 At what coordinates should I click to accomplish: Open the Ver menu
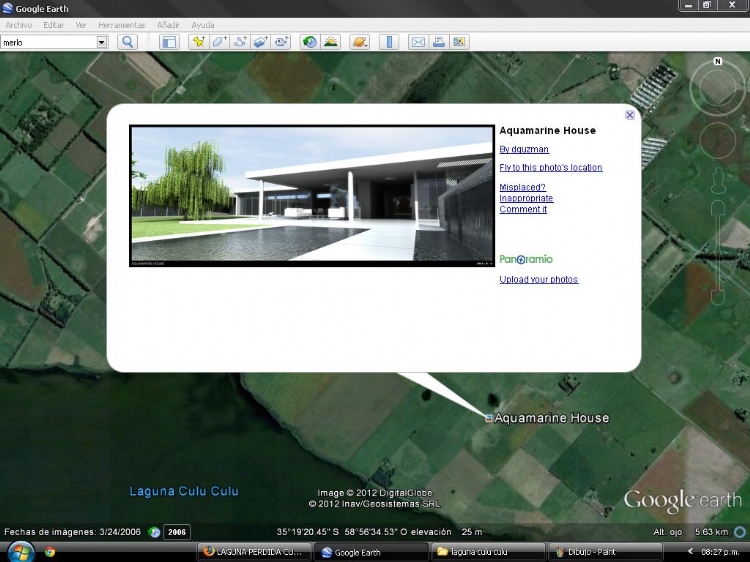point(81,25)
